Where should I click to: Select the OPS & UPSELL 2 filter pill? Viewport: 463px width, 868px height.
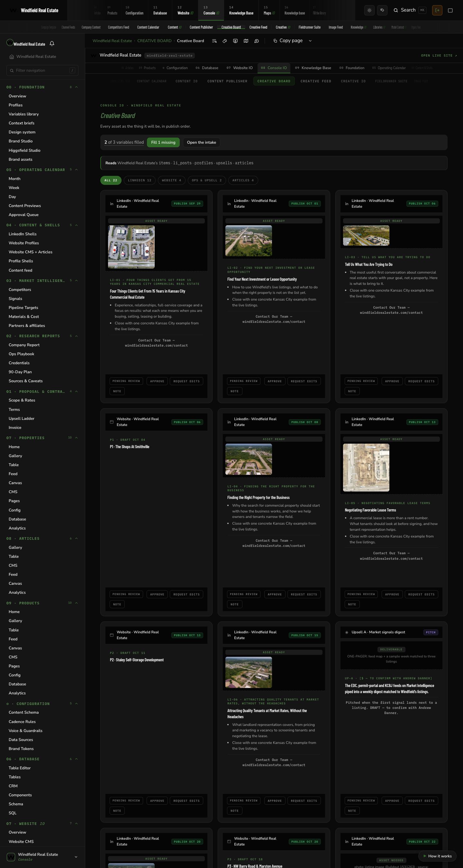coord(207,180)
